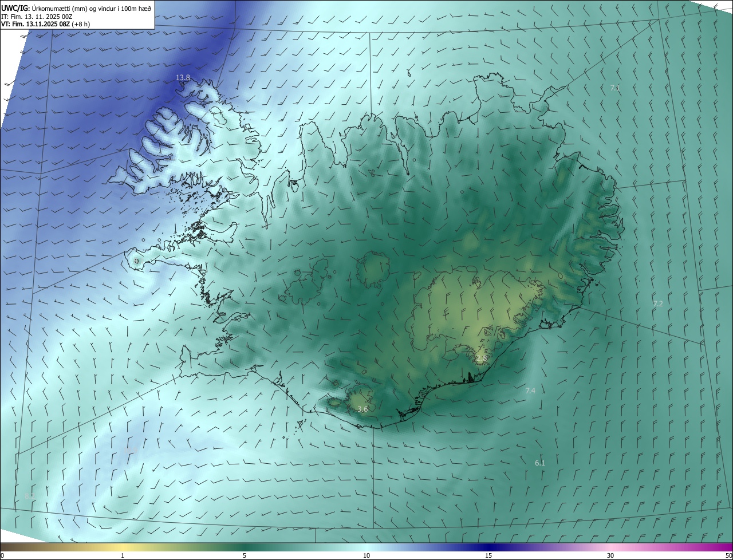This screenshot has height=560, width=733.
Task: Click the 1 tick on the color scale
Action: click(x=123, y=555)
